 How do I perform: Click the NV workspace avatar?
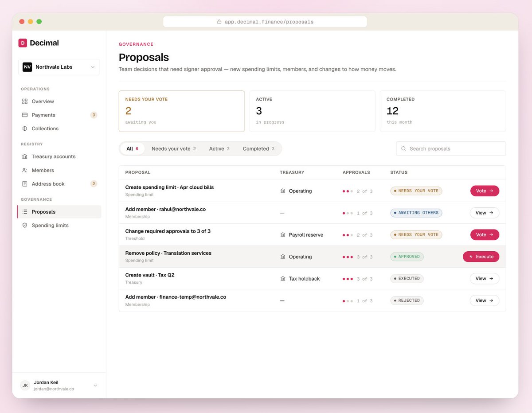(x=27, y=67)
